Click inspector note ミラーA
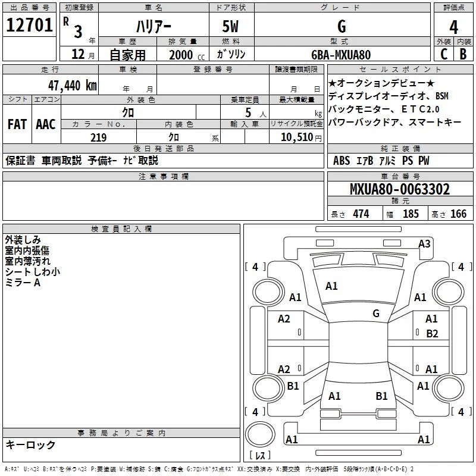This screenshot has height=476, width=476. (x=23, y=283)
